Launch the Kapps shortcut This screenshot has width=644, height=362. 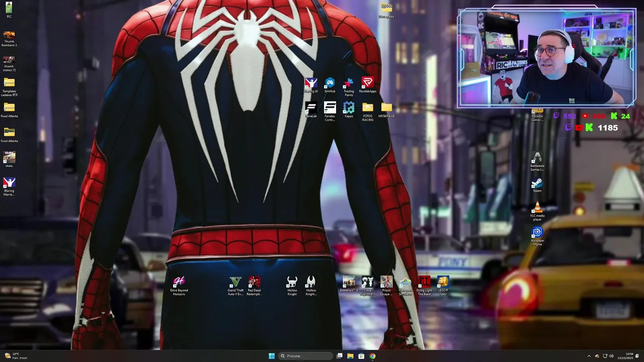tap(349, 110)
